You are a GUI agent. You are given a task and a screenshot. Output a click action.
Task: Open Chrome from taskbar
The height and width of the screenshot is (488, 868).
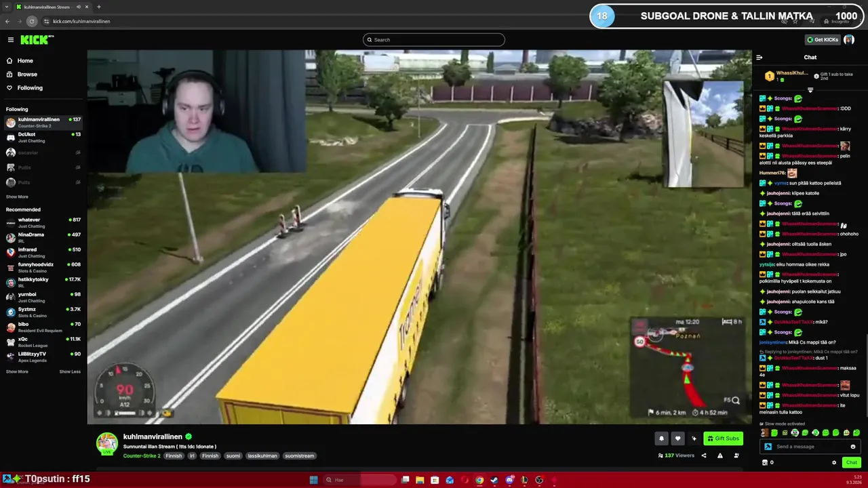479,480
